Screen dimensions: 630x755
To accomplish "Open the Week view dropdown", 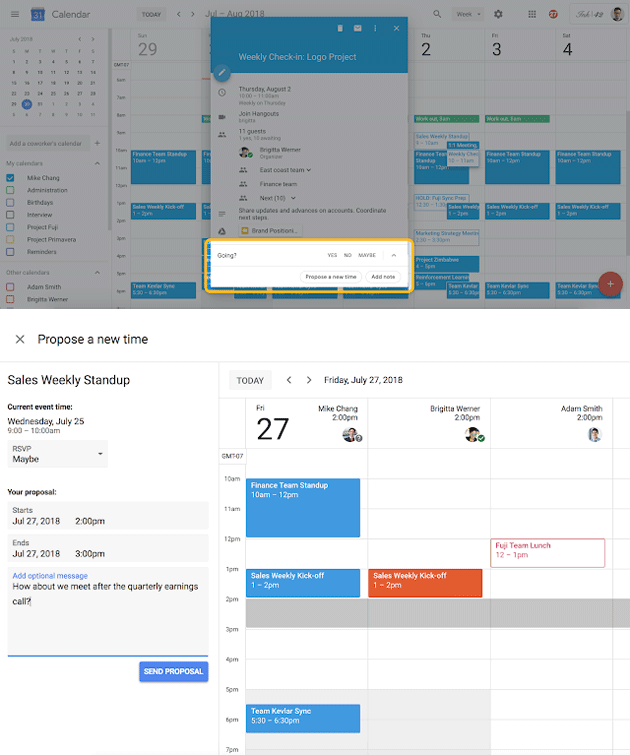I will coord(466,14).
